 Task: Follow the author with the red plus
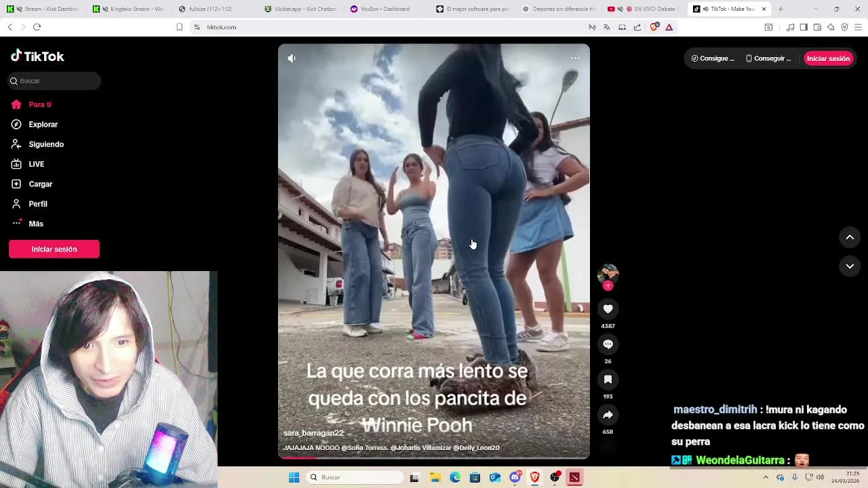(608, 286)
